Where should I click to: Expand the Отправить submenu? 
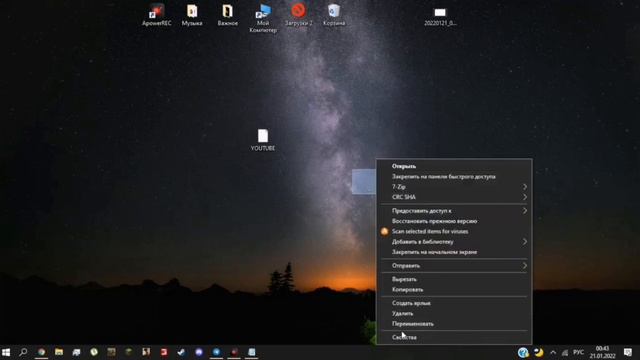[454, 265]
